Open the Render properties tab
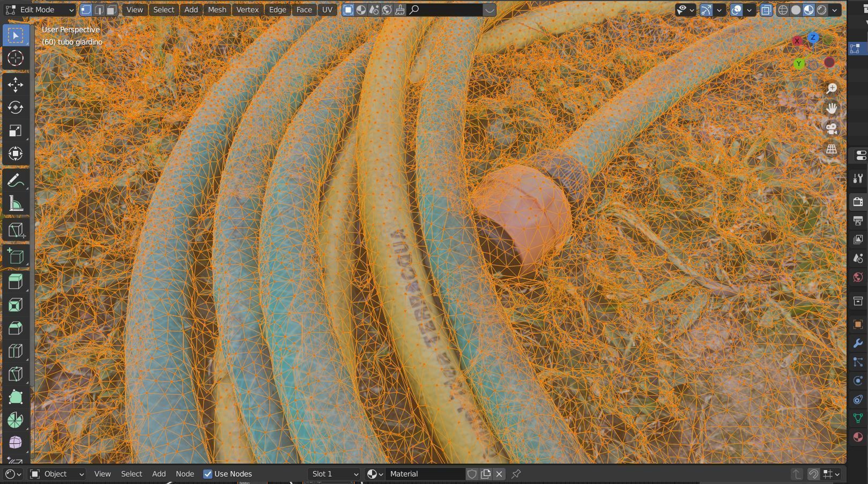Viewport: 868px width, 484px height. pyautogui.click(x=858, y=202)
